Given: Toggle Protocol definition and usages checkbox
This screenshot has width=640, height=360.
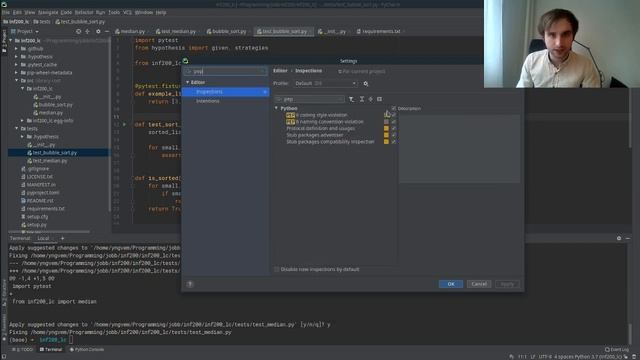Looking at the screenshot, I should pyautogui.click(x=394, y=129).
